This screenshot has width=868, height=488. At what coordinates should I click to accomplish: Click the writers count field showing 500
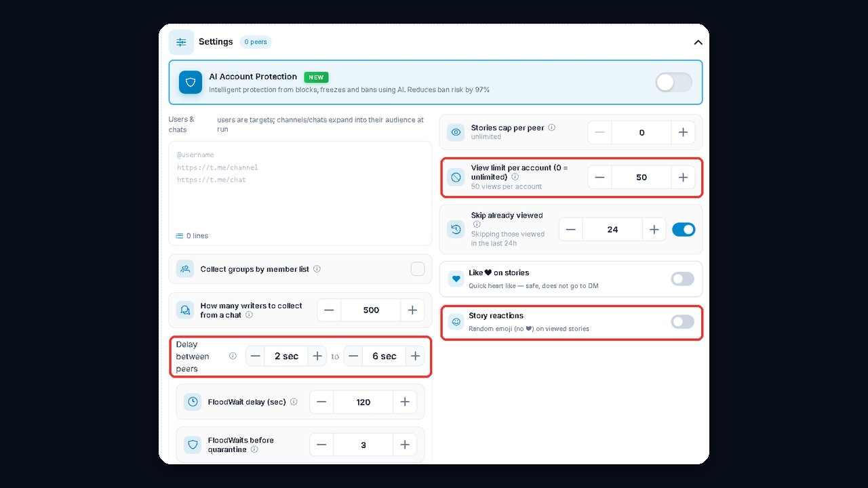pyautogui.click(x=371, y=310)
